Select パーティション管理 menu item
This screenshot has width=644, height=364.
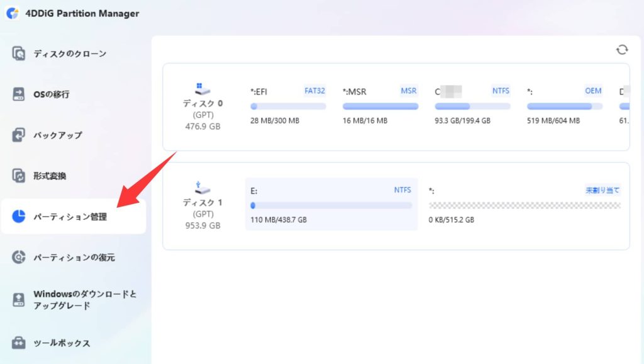[x=74, y=217]
